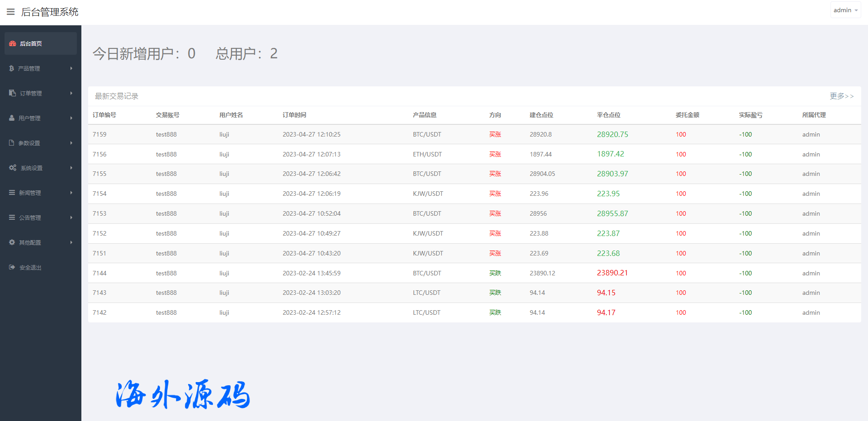Click the 后台管理系统 title

[x=50, y=12]
